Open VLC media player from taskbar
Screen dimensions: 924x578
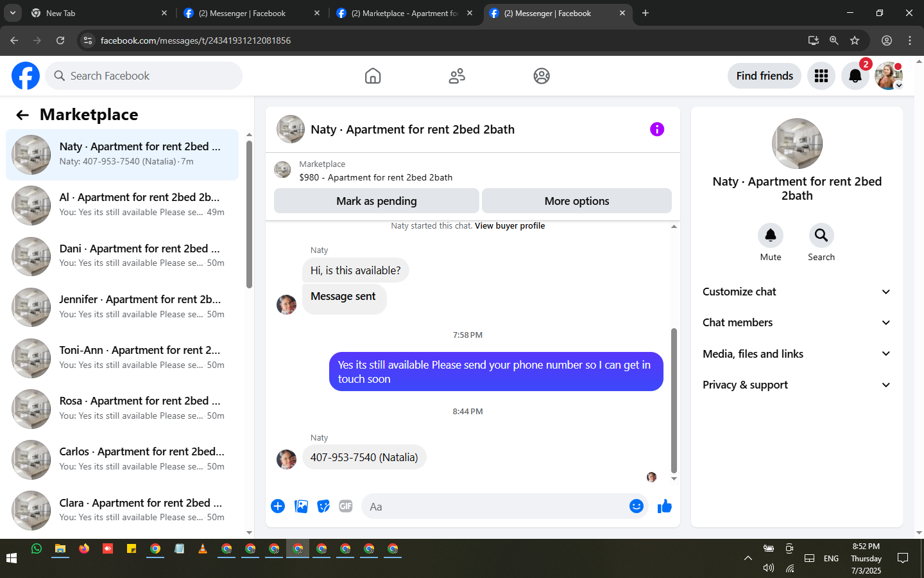(x=203, y=548)
